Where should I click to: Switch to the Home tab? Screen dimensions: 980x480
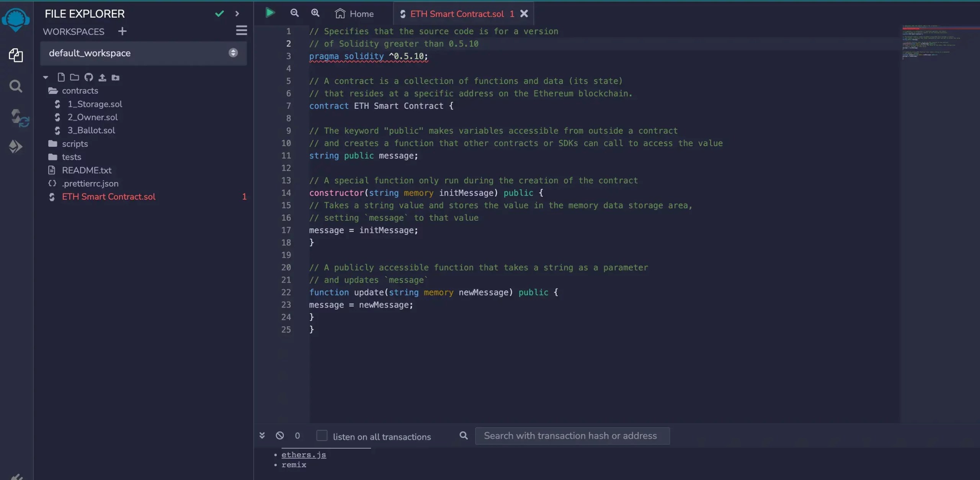354,13
